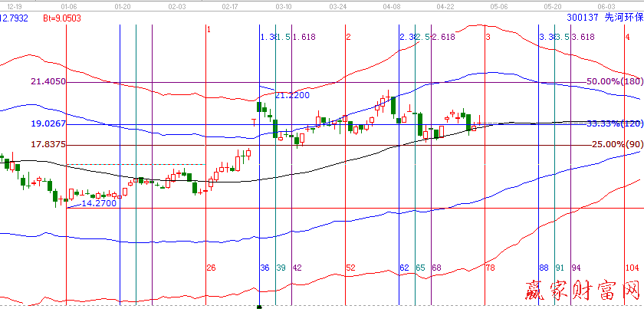Image resolution: width=644 pixels, height=309 pixels.
Task: Click the 19.0267 price level label
Action: [48, 123]
